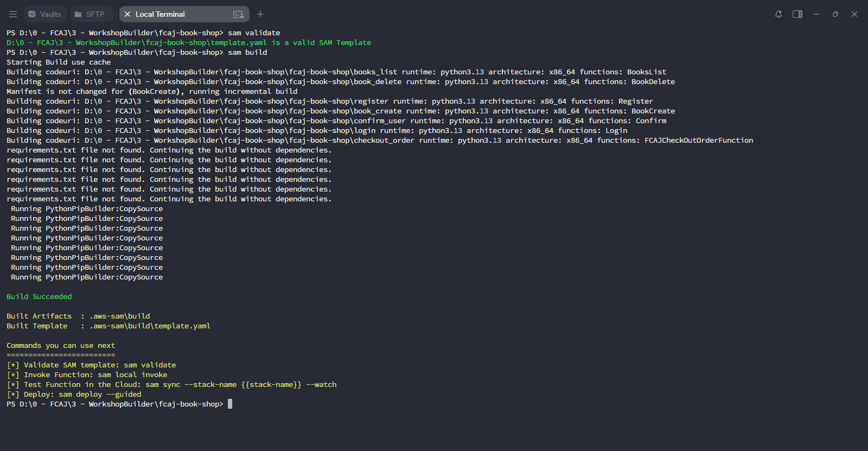The height and width of the screenshot is (451, 868).
Task: Close the application window
Action: point(854,14)
